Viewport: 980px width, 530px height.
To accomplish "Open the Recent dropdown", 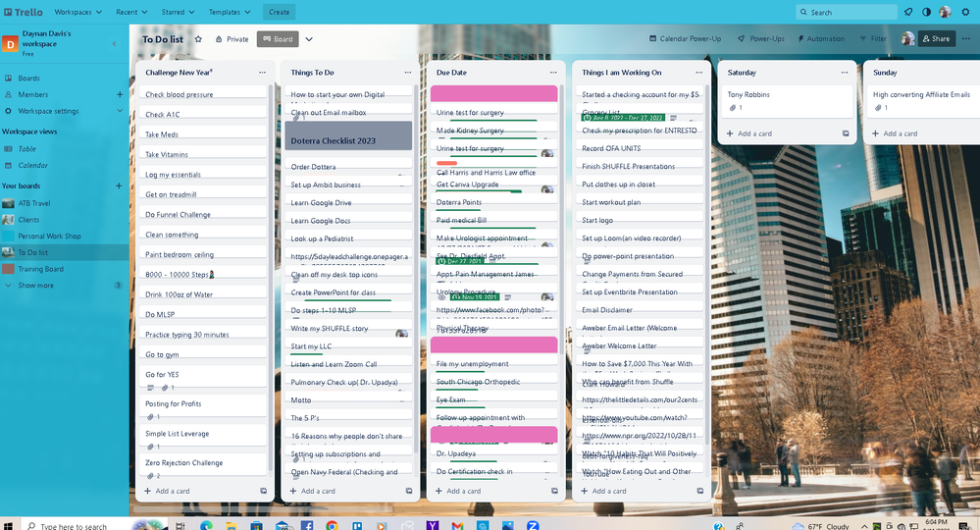I will tap(131, 12).
